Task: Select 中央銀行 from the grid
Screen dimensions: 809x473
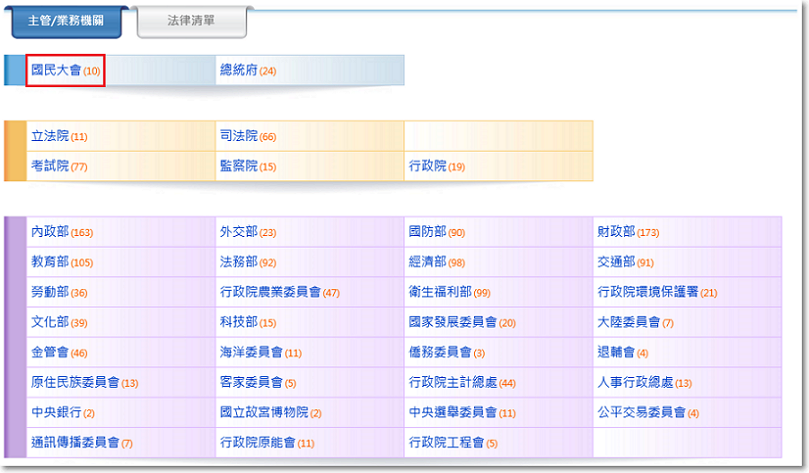Action: [x=56, y=412]
